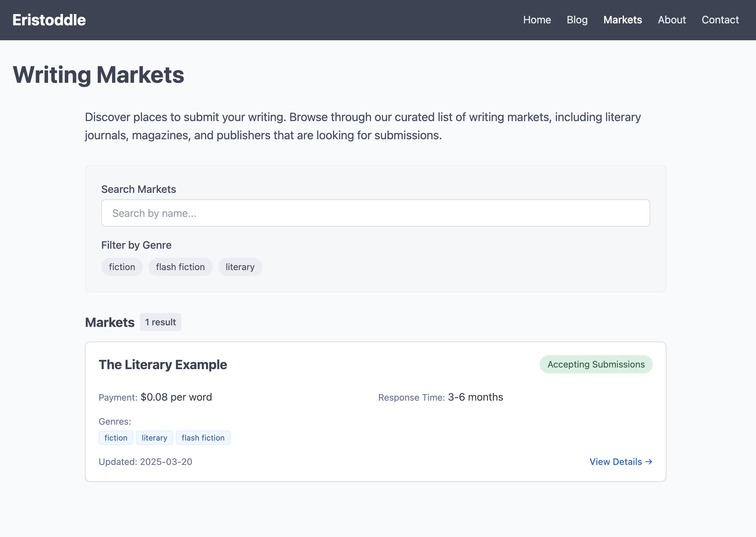Image resolution: width=756 pixels, height=537 pixels.
Task: Go to the Home page
Action: click(537, 20)
